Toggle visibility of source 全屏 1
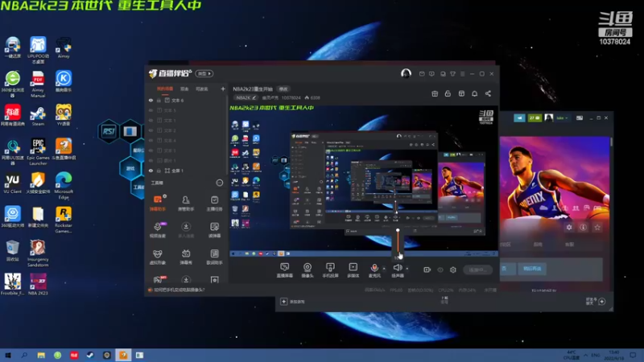Viewport: 644px width, 362px height. click(151, 171)
